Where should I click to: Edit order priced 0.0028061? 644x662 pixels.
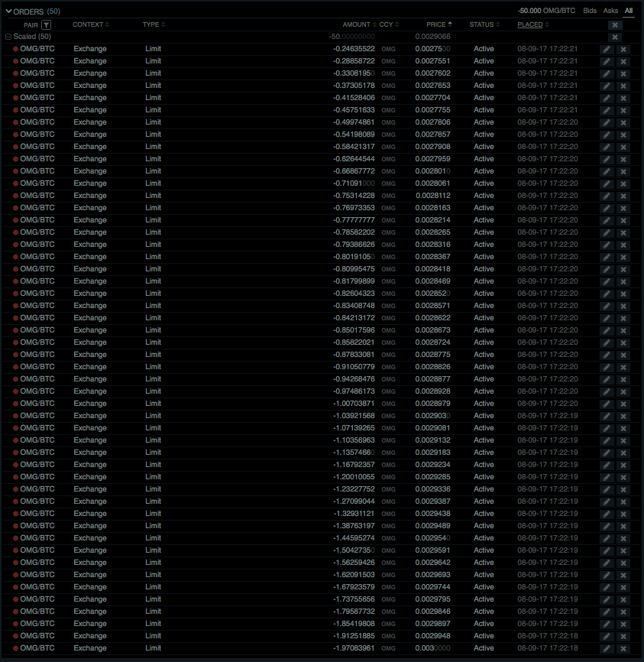[x=606, y=184]
